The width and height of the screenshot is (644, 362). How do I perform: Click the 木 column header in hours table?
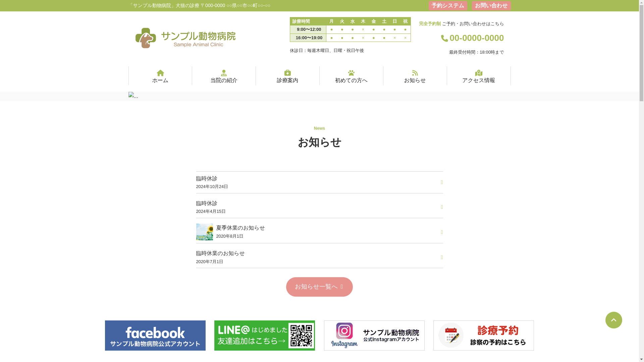click(363, 21)
